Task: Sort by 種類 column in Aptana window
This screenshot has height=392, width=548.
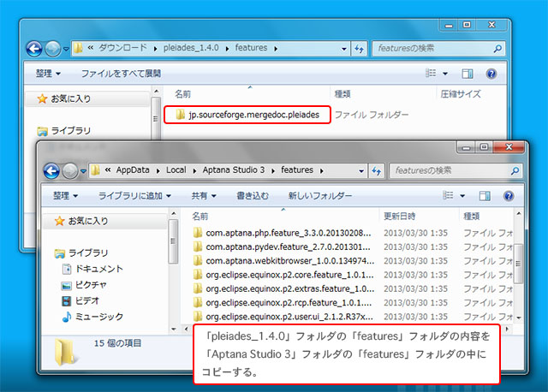Action: [x=472, y=217]
